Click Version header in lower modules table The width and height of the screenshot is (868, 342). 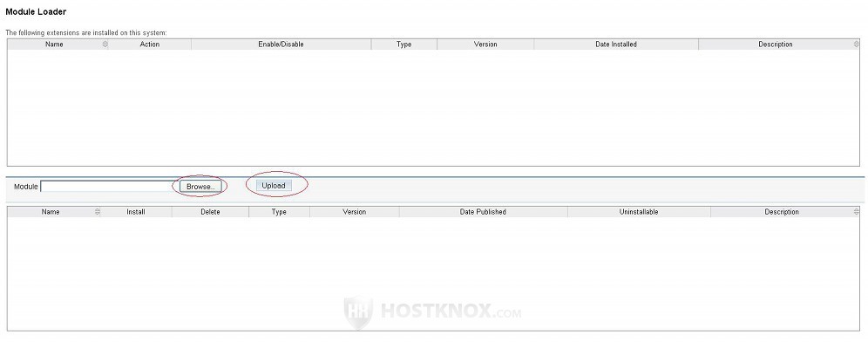[355, 212]
